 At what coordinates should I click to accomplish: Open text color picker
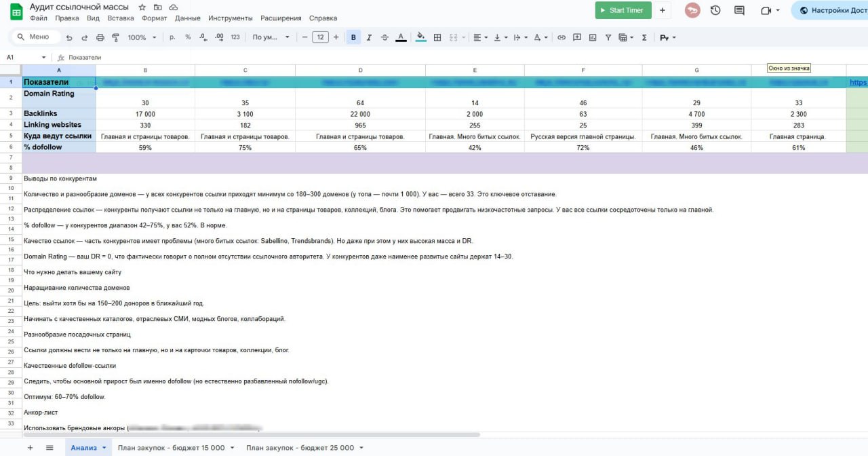click(x=401, y=37)
